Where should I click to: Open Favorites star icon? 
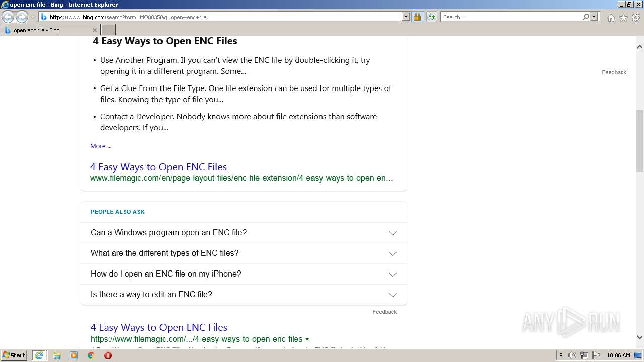tap(623, 18)
